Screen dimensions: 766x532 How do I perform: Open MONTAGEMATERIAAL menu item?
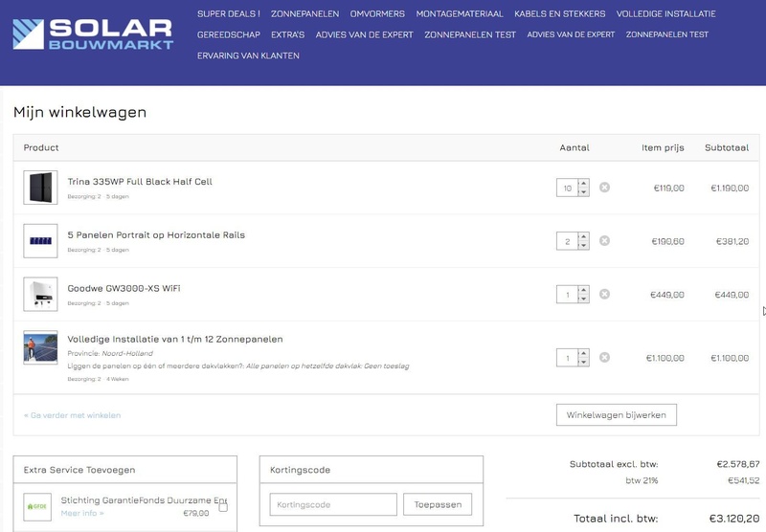click(x=460, y=13)
